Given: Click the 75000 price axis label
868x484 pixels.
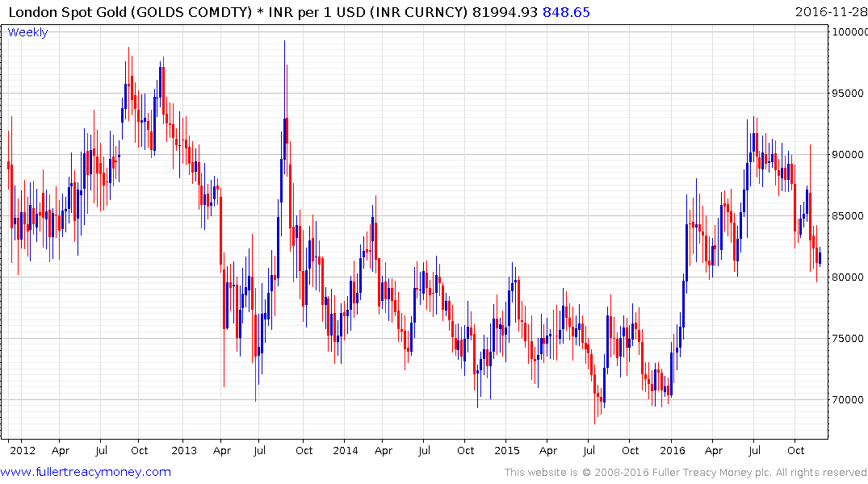Looking at the screenshot, I should click(x=848, y=339).
